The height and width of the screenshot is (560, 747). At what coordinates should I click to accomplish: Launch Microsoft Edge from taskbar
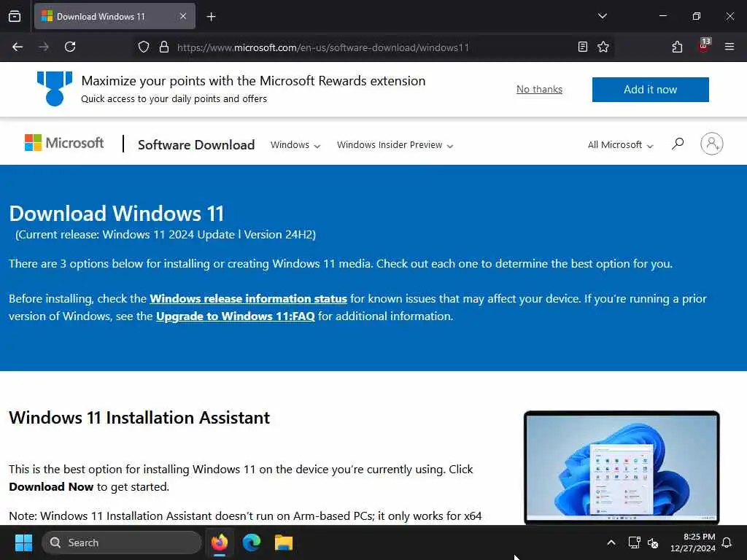[x=252, y=542]
